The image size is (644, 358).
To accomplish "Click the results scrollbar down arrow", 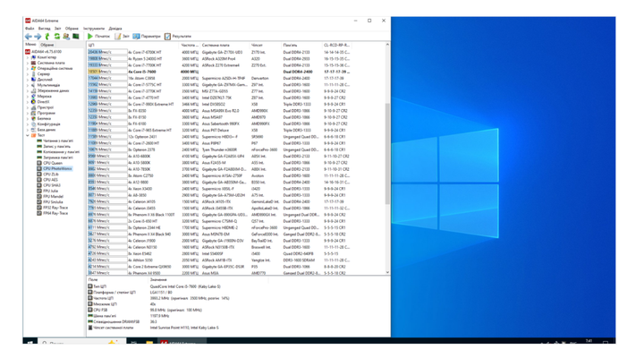I will pyautogui.click(x=387, y=272).
